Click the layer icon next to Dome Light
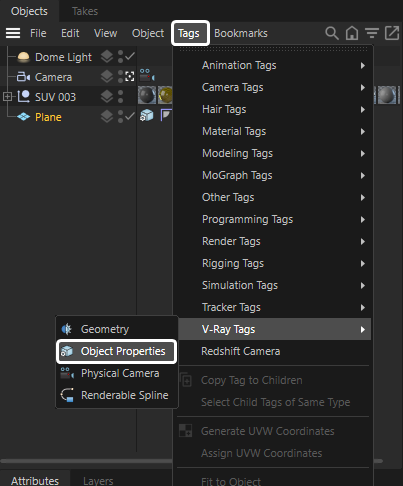 coord(107,56)
